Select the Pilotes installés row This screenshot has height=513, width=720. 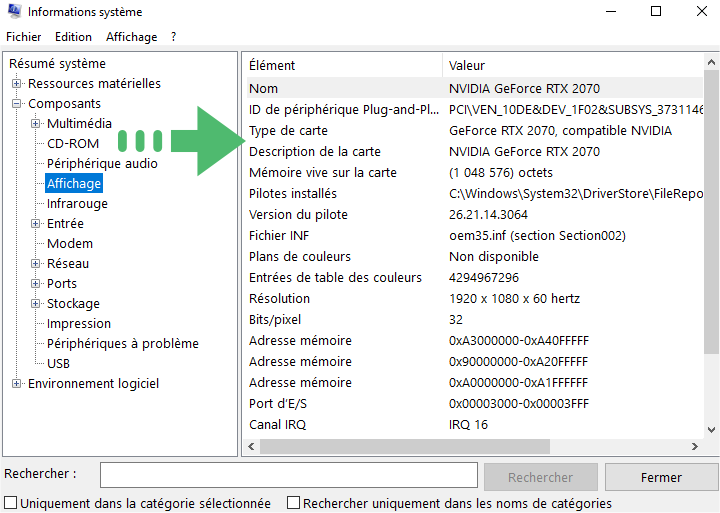point(475,194)
